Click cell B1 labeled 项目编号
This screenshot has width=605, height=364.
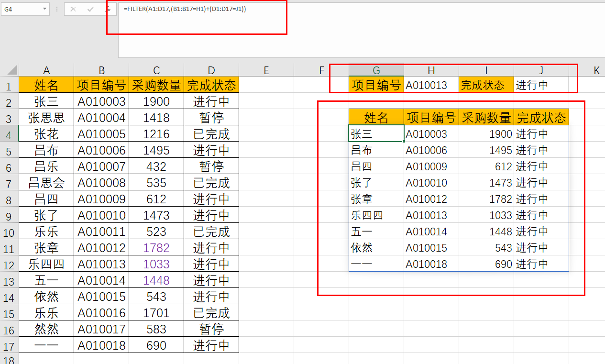pyautogui.click(x=101, y=85)
